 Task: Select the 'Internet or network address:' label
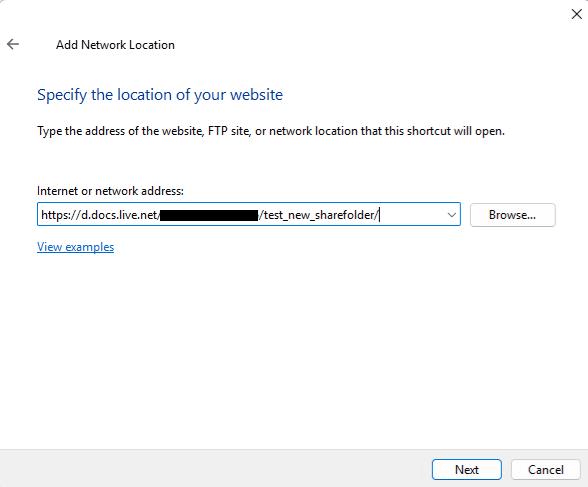[x=110, y=191]
